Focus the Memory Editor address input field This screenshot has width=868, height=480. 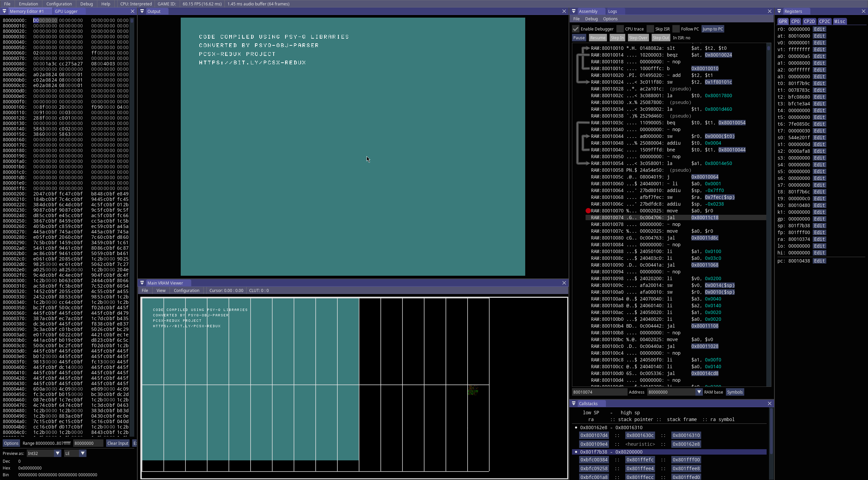[x=88, y=443]
